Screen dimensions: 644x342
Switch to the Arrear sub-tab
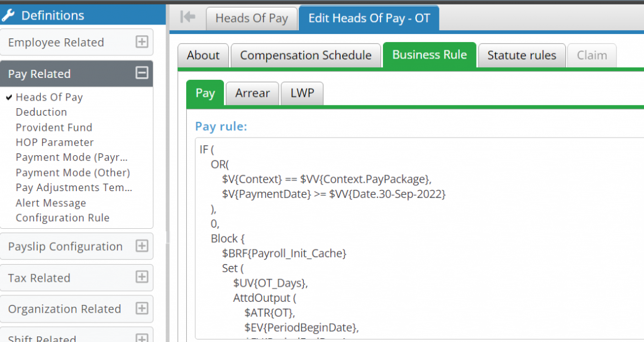pyautogui.click(x=252, y=94)
